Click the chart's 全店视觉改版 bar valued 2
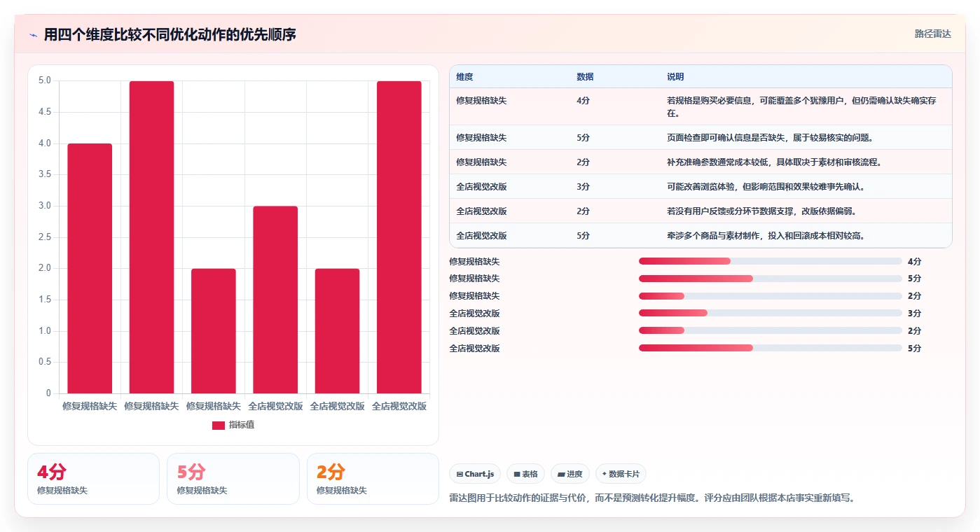 pos(337,331)
